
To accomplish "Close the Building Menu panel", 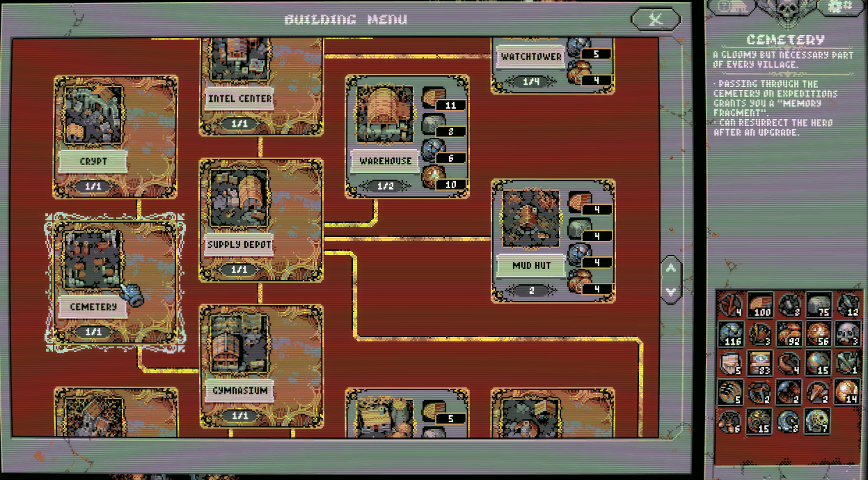I will (x=655, y=20).
